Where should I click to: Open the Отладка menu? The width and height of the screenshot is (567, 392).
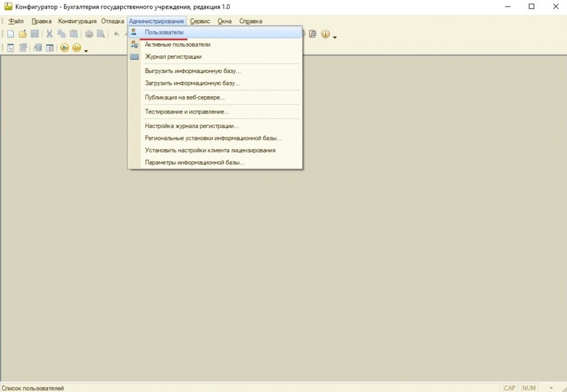(x=112, y=21)
